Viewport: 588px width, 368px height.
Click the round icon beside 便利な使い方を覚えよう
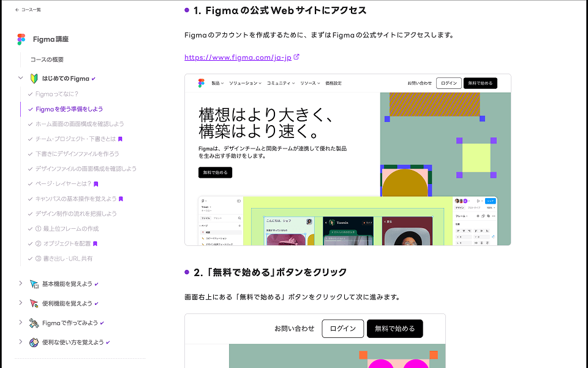[x=34, y=342]
